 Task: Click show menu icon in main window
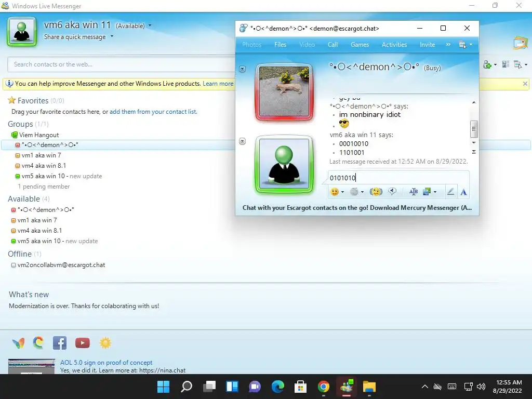pos(518,64)
